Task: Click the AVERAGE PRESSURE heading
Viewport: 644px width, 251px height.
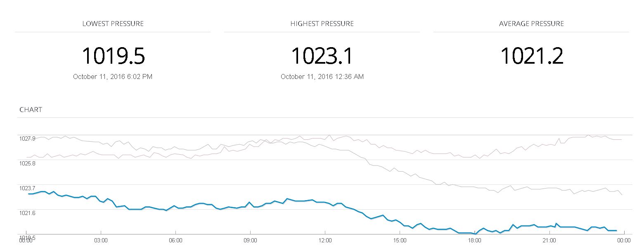Action: pos(531,24)
